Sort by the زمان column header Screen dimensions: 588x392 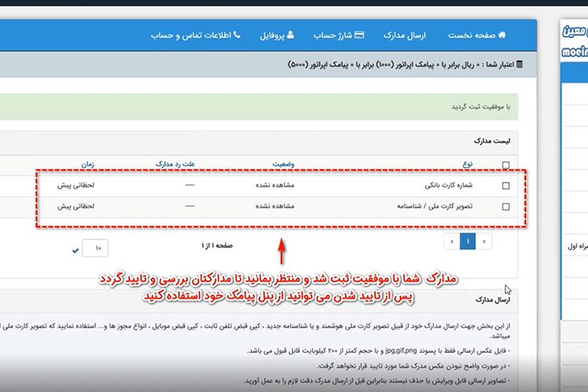coord(88,165)
